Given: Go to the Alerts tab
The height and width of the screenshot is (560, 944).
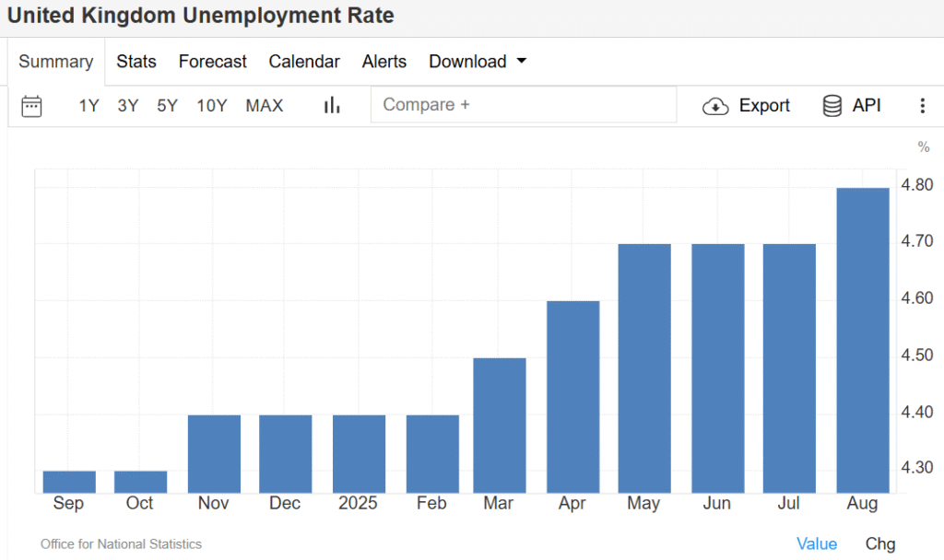Looking at the screenshot, I should (x=384, y=62).
